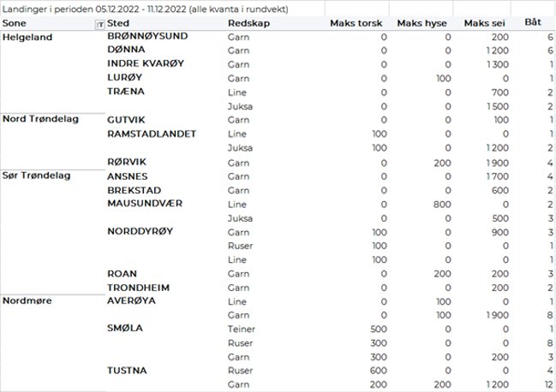Click the Sted column header

tap(118, 23)
